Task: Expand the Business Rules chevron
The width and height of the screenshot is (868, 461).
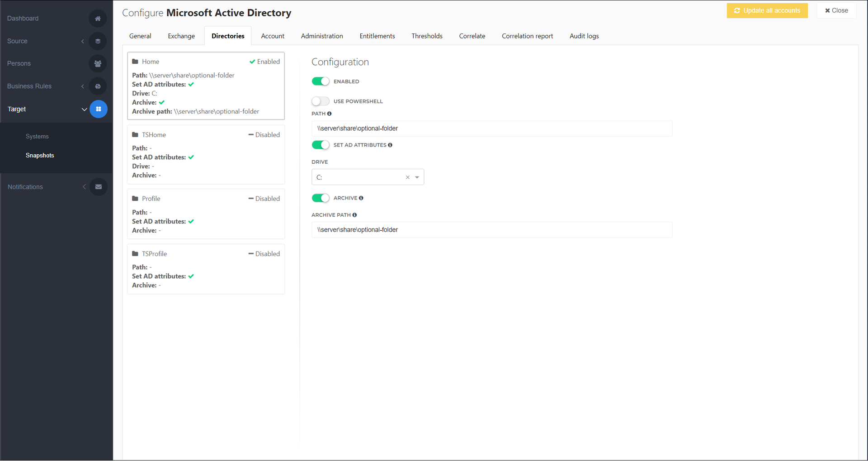Action: pyautogui.click(x=83, y=86)
